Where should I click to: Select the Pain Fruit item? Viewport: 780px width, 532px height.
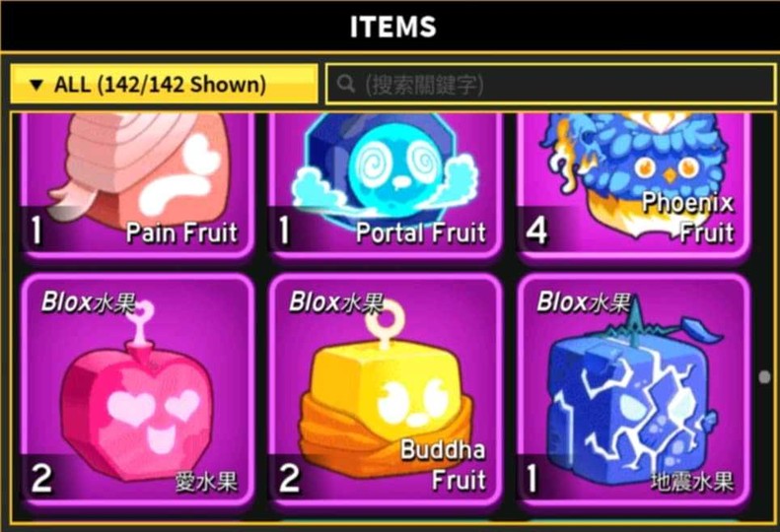tap(137, 185)
